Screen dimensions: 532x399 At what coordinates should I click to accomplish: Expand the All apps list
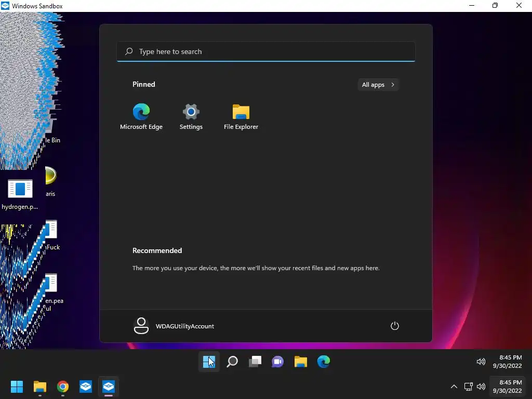(x=378, y=85)
